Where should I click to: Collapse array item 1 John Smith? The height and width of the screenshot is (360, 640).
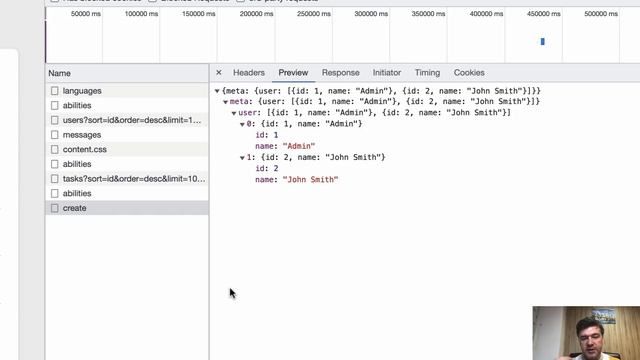[242, 158]
